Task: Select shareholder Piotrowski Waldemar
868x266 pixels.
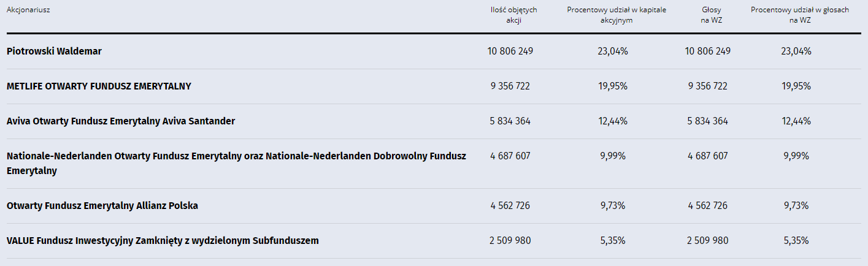Action: [x=54, y=51]
